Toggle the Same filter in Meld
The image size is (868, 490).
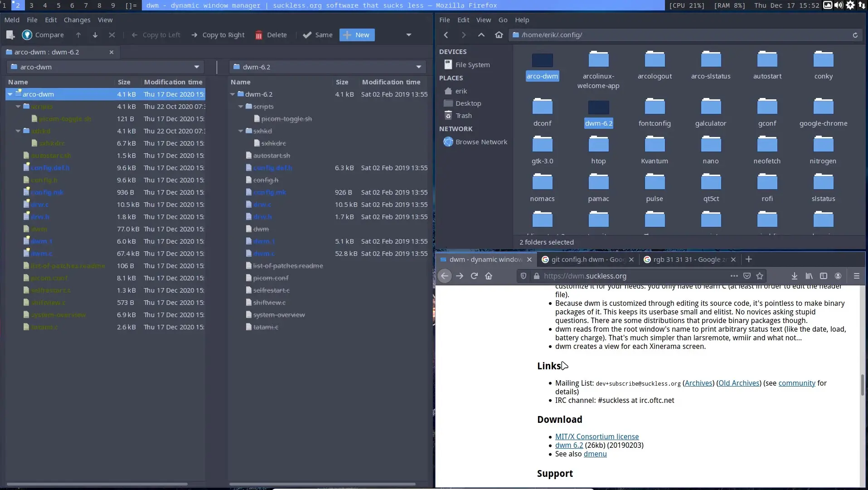click(318, 35)
